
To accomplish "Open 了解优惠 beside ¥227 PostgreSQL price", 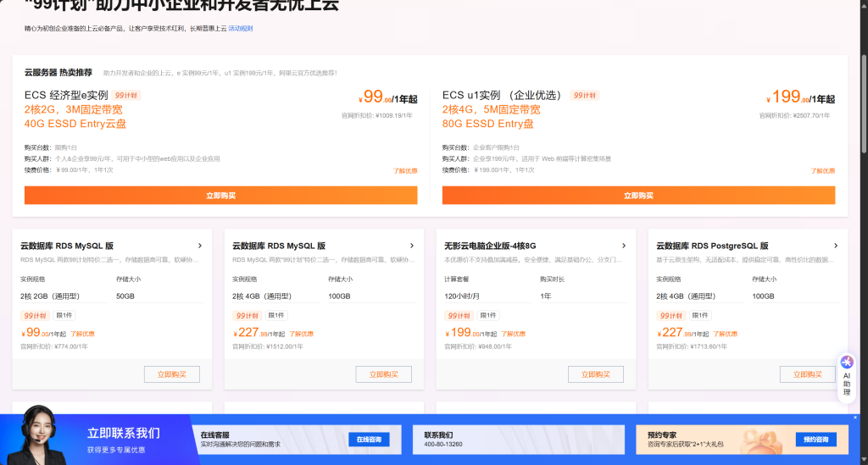I will (726, 334).
